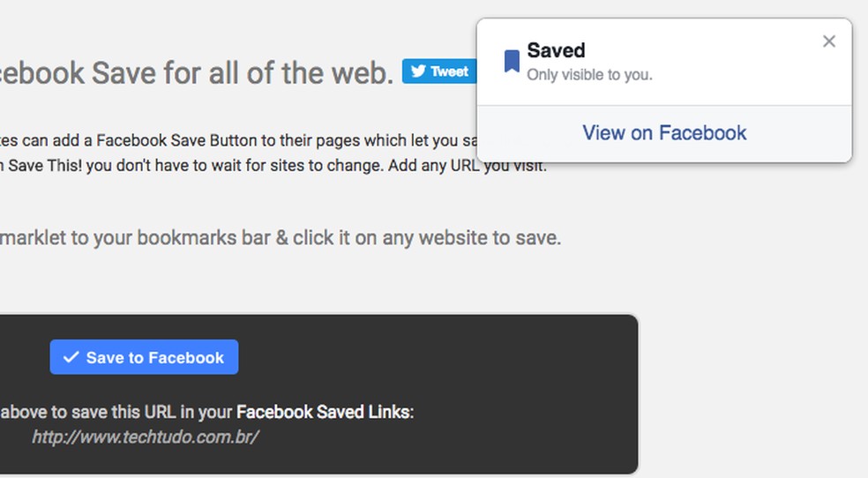
Task: Open the View on Facebook link
Action: coord(664,133)
